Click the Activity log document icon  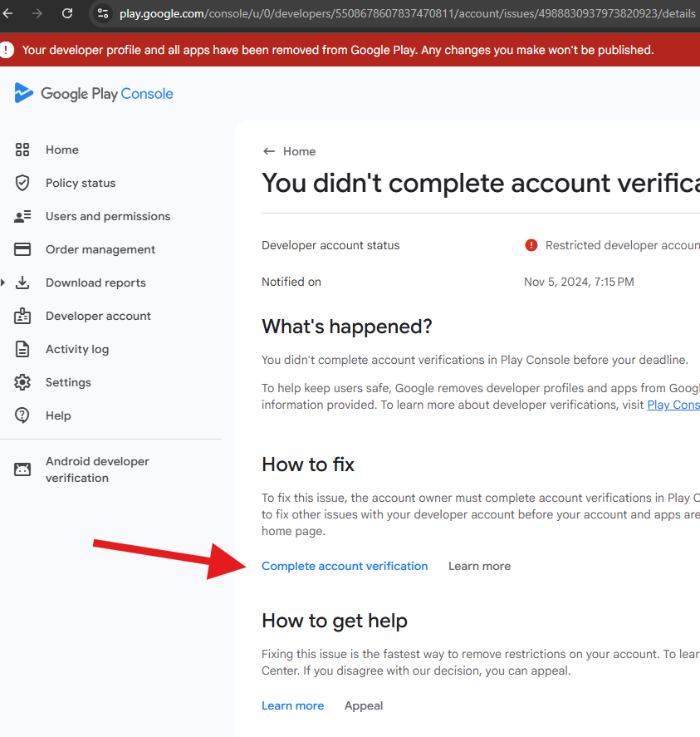(x=22, y=349)
